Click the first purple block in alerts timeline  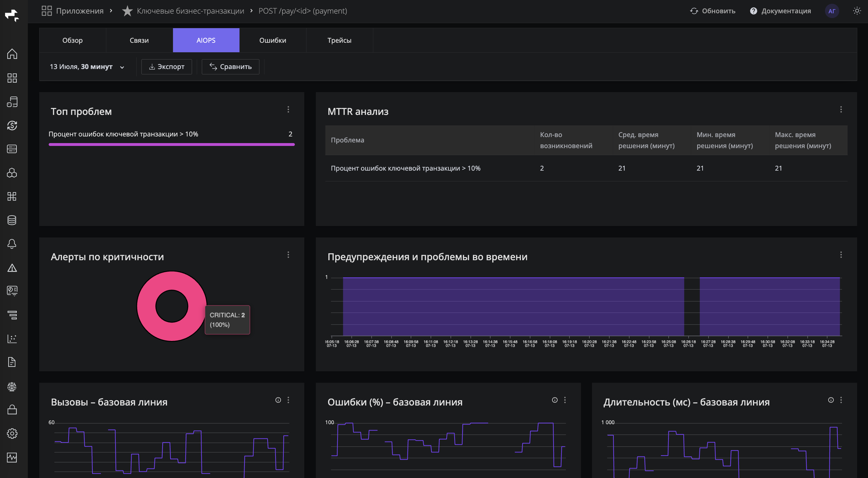pos(513,306)
